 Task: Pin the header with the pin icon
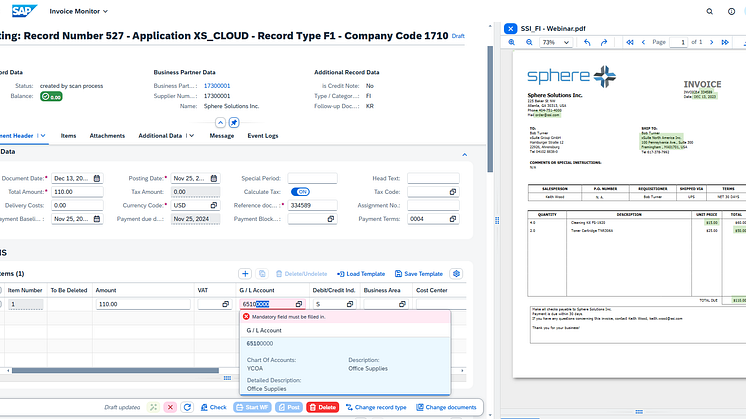(x=234, y=123)
